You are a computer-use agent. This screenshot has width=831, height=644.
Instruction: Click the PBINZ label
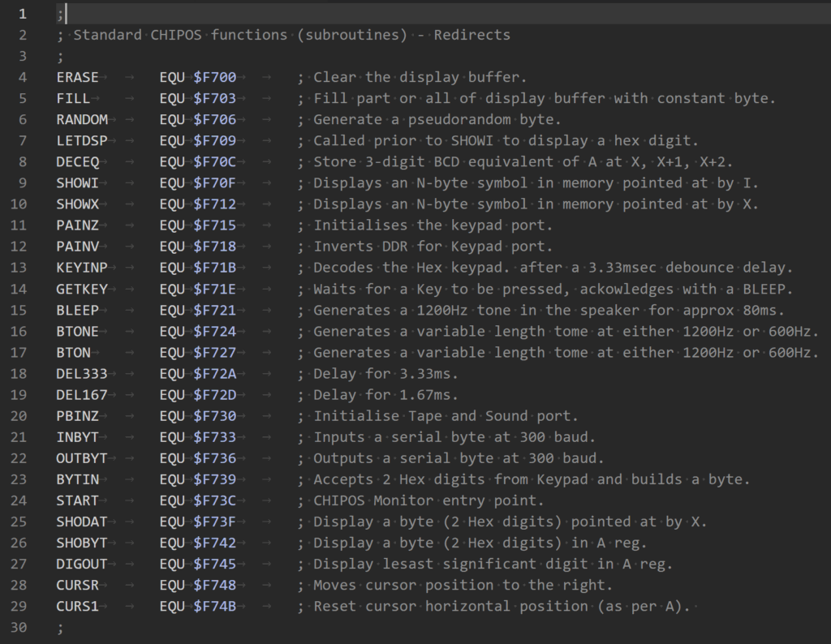(x=77, y=416)
